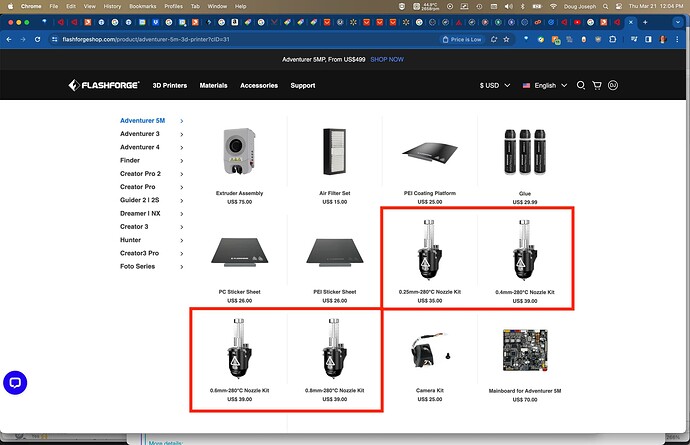Select the Finder category in sidebar

coord(130,160)
